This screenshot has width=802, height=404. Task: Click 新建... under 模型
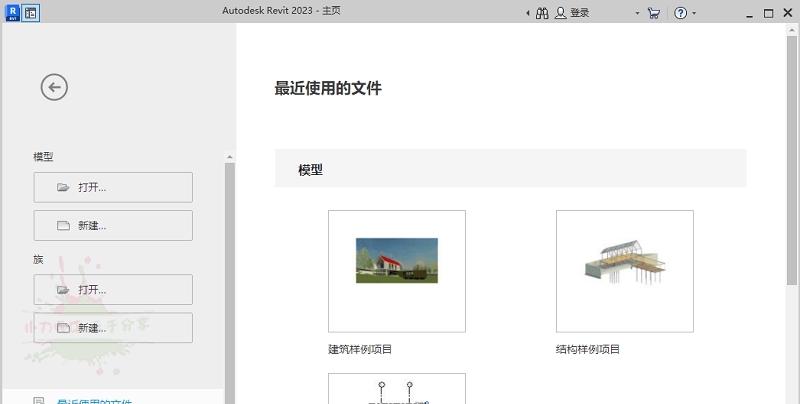click(113, 226)
